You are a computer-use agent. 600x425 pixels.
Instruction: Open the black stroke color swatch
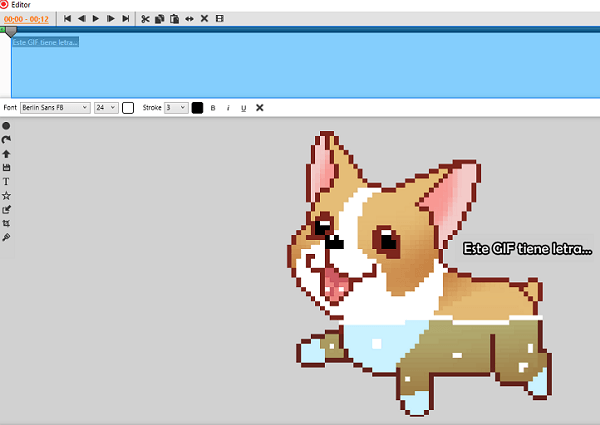(x=197, y=108)
